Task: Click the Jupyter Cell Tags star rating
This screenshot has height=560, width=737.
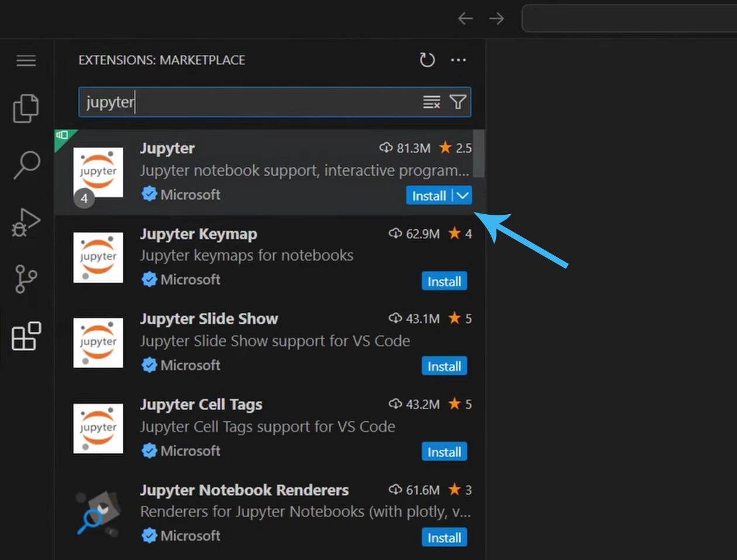Action: tap(457, 404)
